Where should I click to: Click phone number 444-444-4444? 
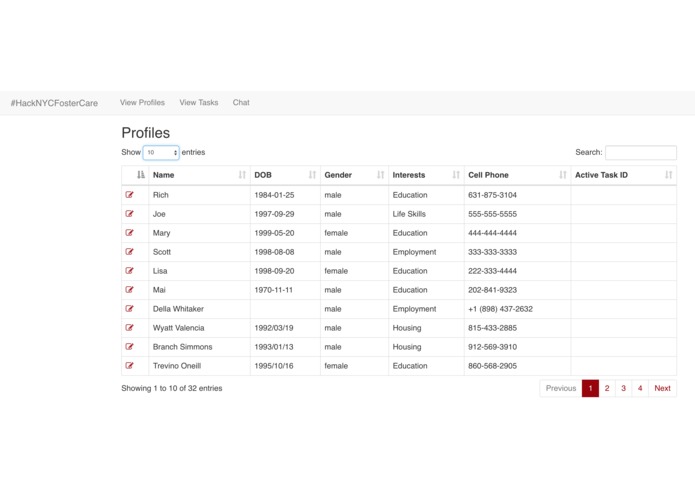point(492,233)
